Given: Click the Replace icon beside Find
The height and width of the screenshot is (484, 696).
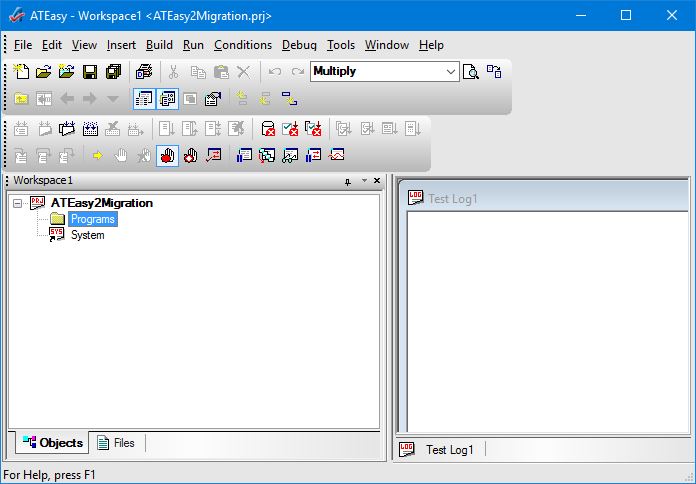Looking at the screenshot, I should tap(494, 71).
